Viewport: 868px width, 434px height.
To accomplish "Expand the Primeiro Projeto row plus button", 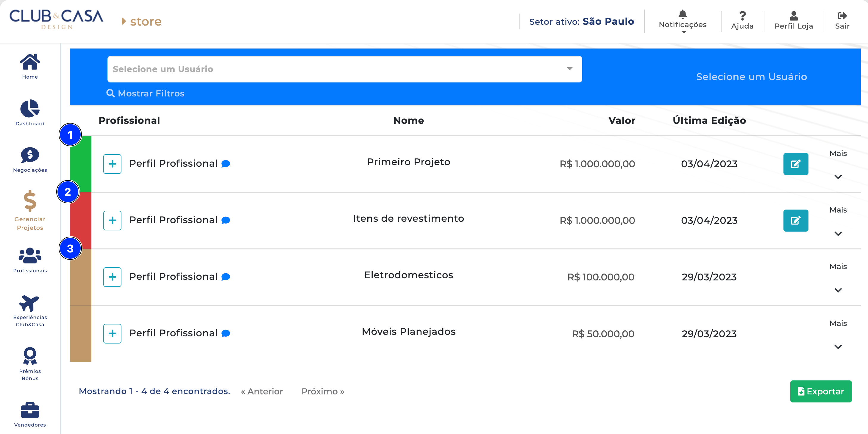I will click(x=112, y=164).
